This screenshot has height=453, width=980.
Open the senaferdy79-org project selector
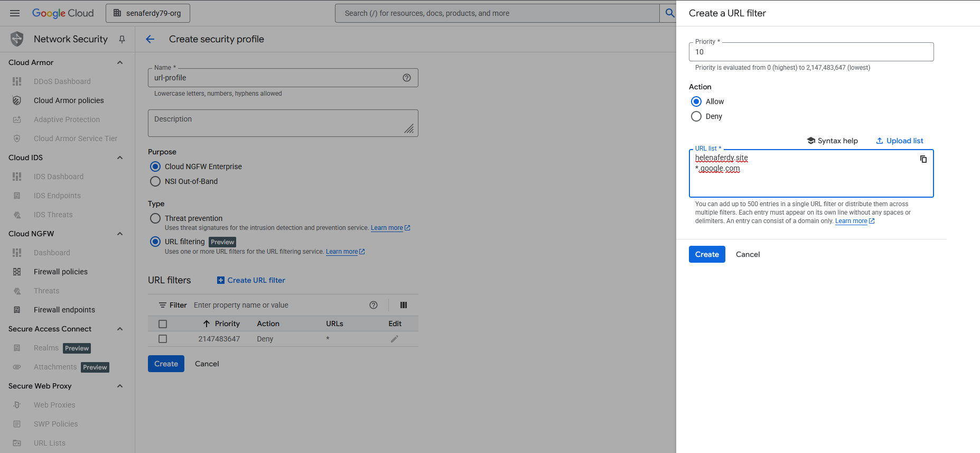click(148, 13)
